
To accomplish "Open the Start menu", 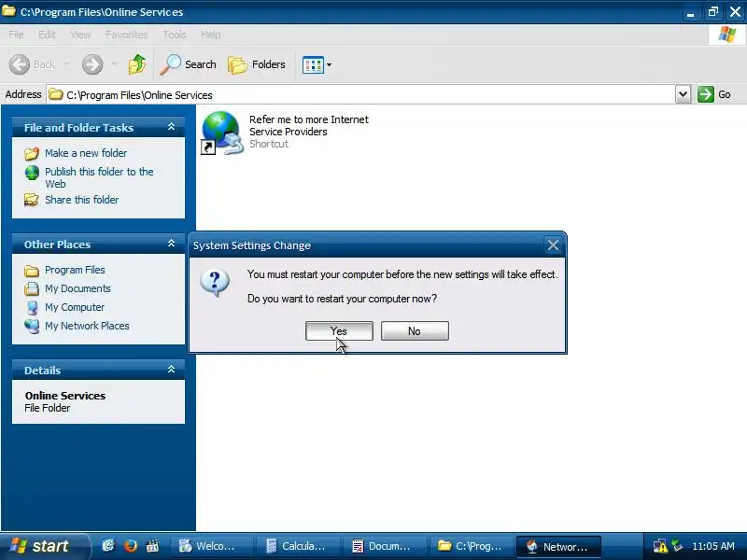I will coord(44,546).
